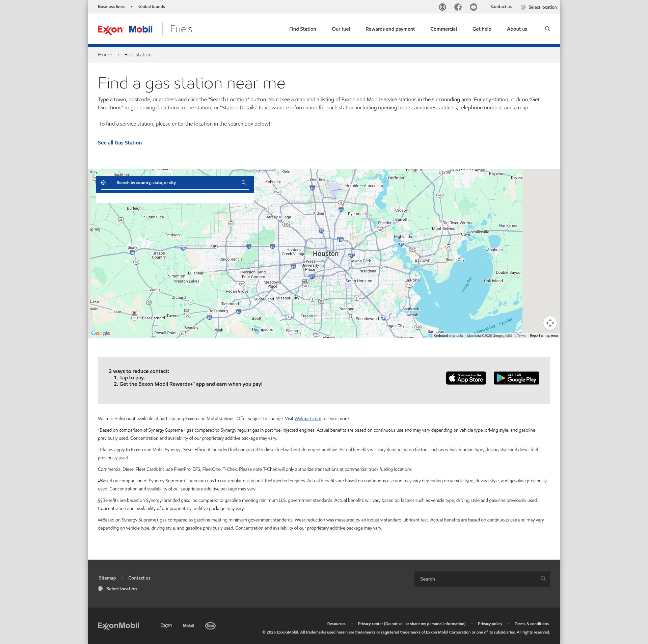Click the Mobil brand logo in footer
Screen dimensions: 648x644
pyautogui.click(x=188, y=625)
